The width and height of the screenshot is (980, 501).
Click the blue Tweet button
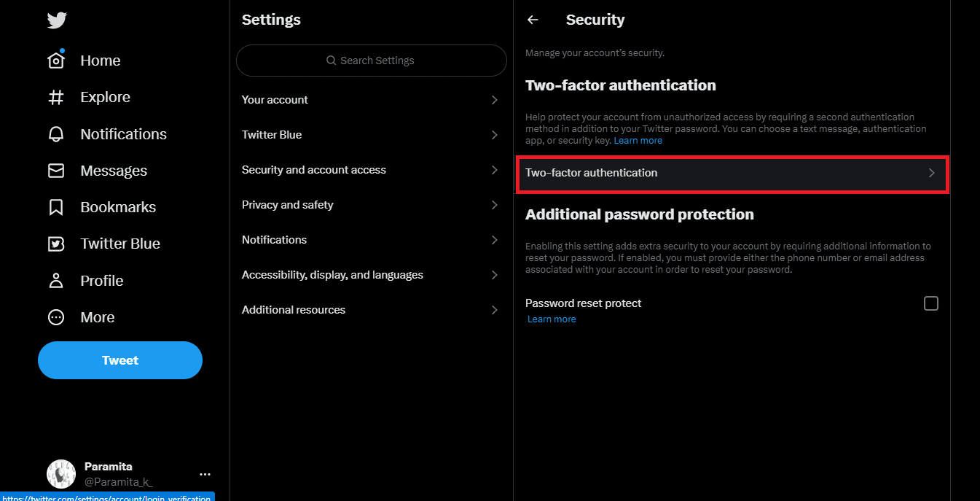point(120,360)
